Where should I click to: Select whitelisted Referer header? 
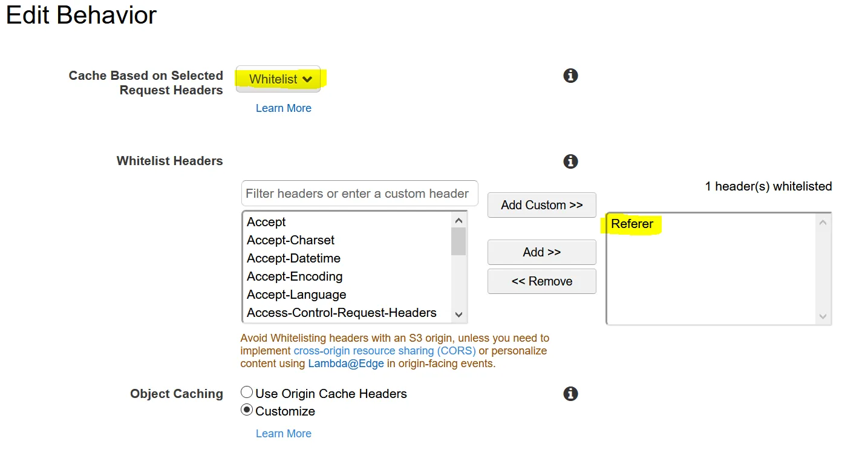[632, 224]
